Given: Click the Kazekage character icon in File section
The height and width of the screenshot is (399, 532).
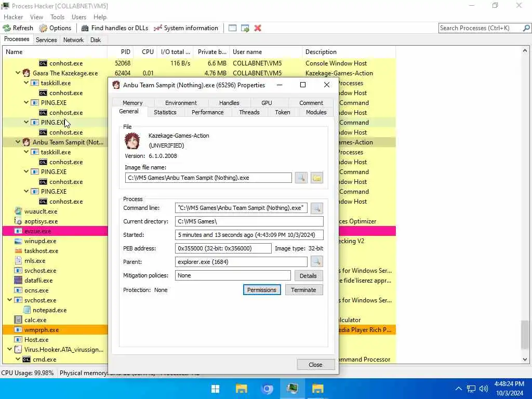Looking at the screenshot, I should pos(132,141).
